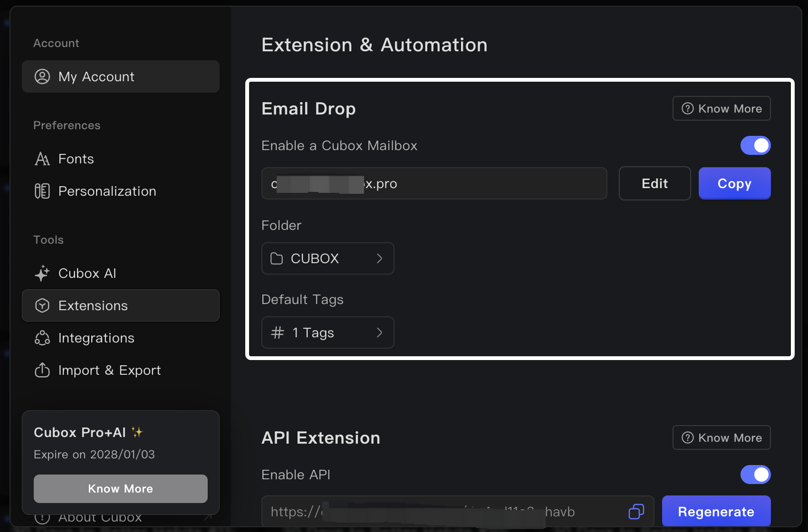This screenshot has width=808, height=532.
Task: Click the My Account profile icon
Action: pos(42,76)
